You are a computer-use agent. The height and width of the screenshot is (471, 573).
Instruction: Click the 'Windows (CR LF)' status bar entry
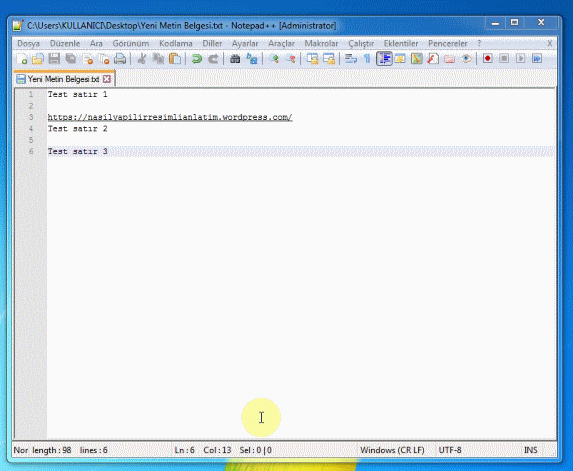click(392, 450)
